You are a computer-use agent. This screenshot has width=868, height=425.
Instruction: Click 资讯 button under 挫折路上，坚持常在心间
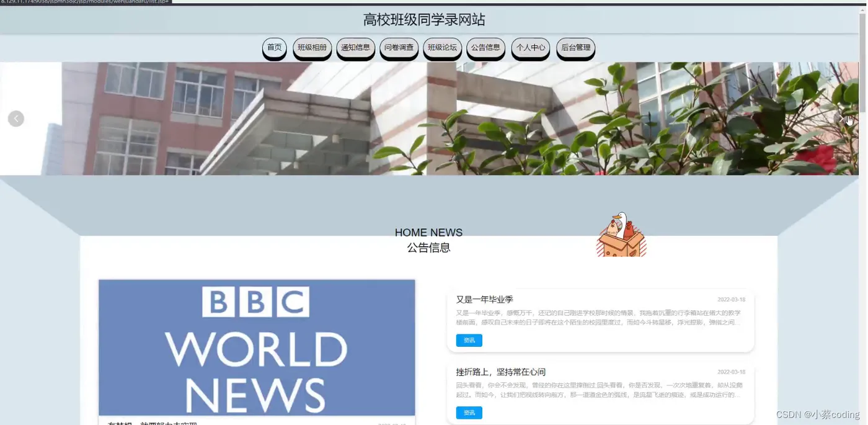pyautogui.click(x=469, y=413)
